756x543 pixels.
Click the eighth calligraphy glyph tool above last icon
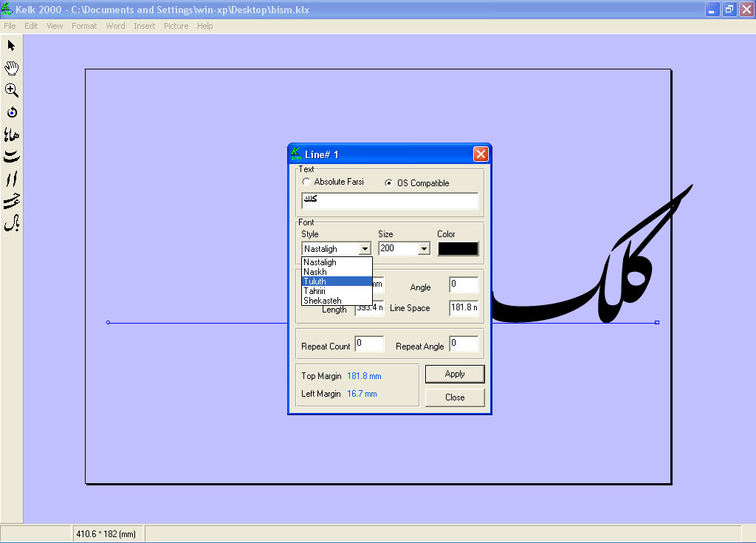(12, 201)
